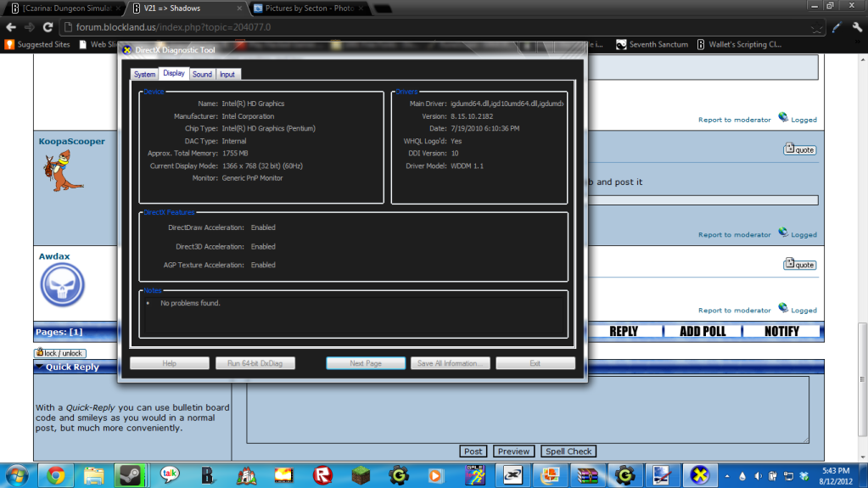Click the Preview button under Quick Reply
The width and height of the screenshot is (868, 488).
[513, 452]
